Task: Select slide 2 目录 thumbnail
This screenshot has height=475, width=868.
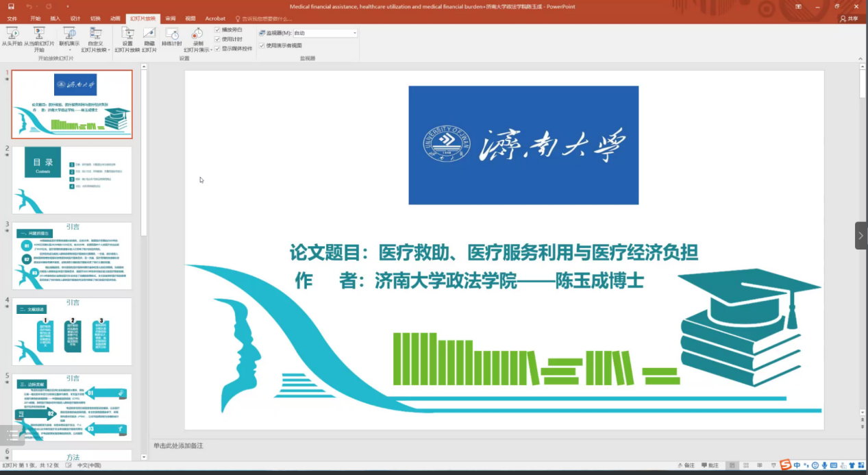Action: point(72,180)
